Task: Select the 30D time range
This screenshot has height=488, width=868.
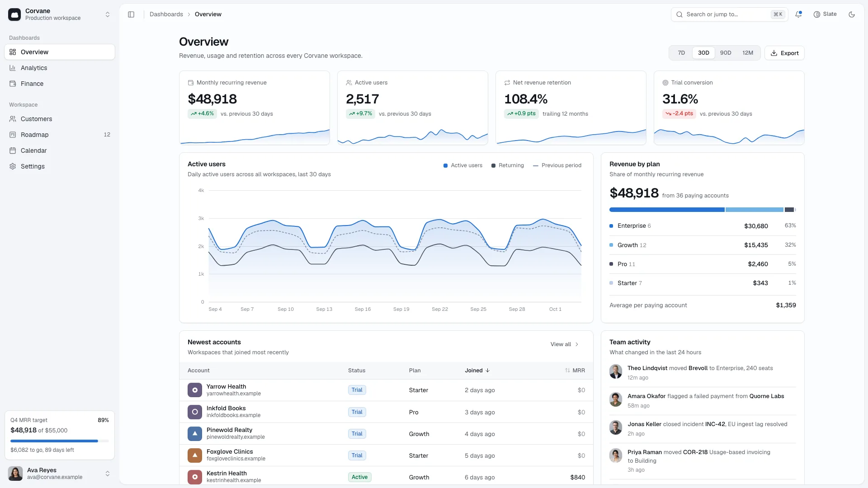Action: [703, 53]
